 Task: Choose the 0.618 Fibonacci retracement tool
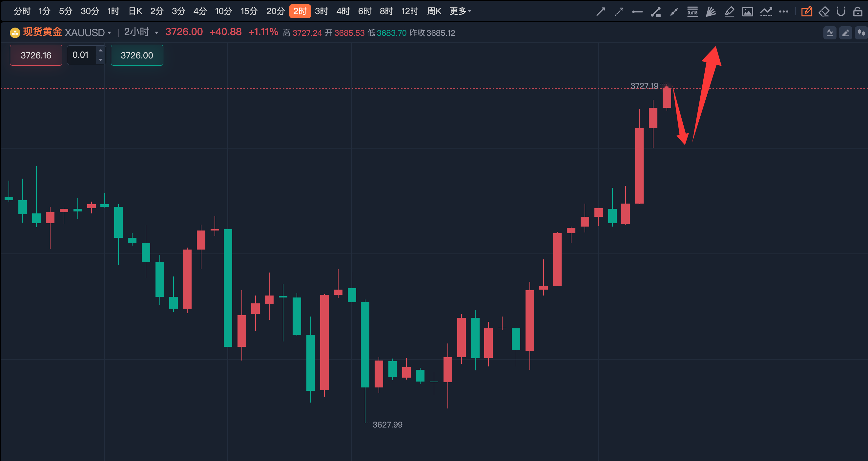[692, 12]
